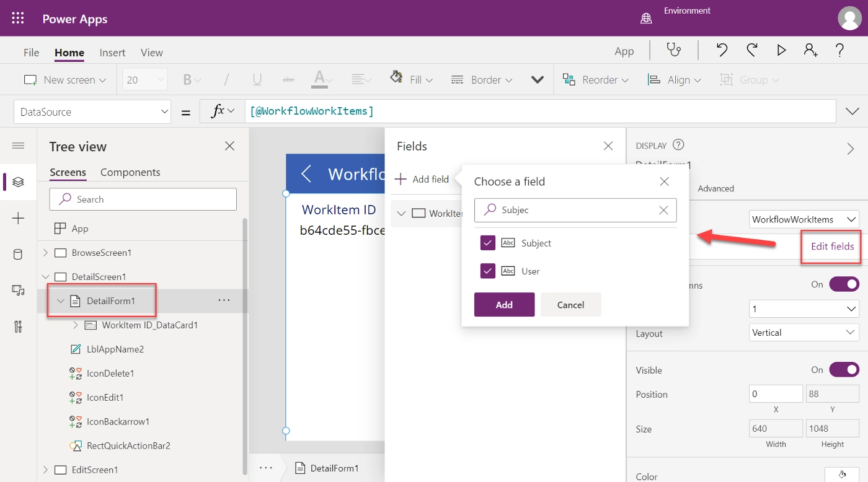The image size is (868, 482).
Task: Open the Reorder menu
Action: [595, 80]
